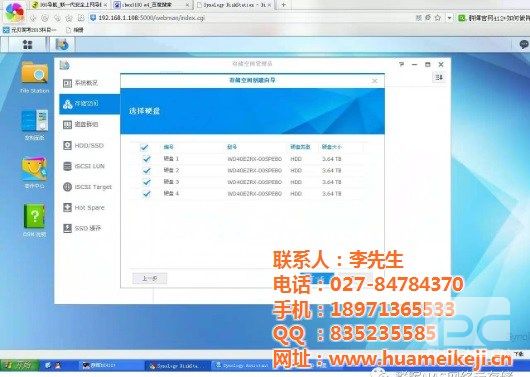Click the Windows Start button
Image resolution: width=530 pixels, height=377 pixels.
click(19, 365)
